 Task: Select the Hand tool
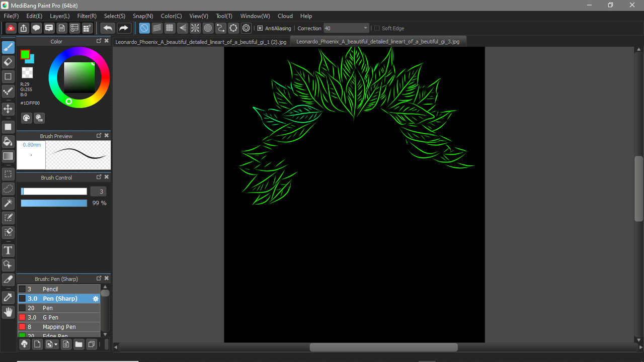point(8,312)
